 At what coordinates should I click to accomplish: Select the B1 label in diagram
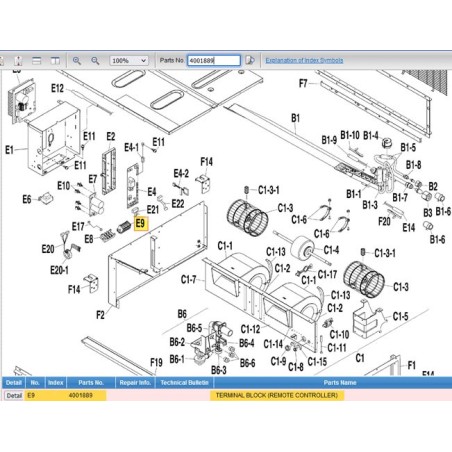(x=296, y=118)
